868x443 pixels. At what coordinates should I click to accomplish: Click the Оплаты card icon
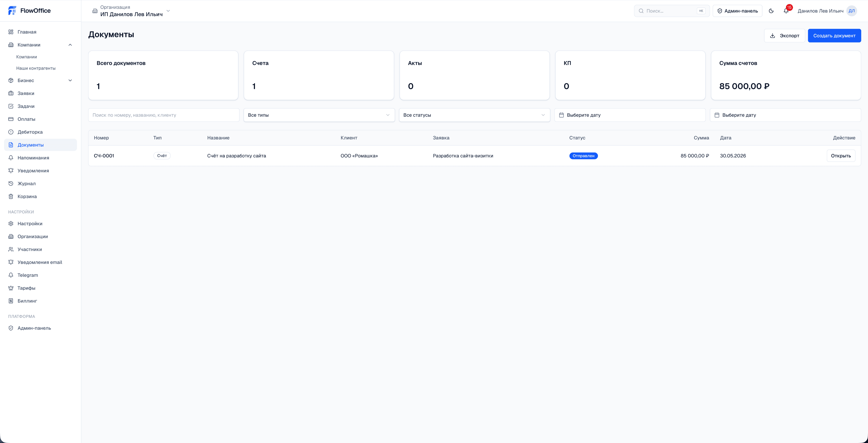click(11, 119)
